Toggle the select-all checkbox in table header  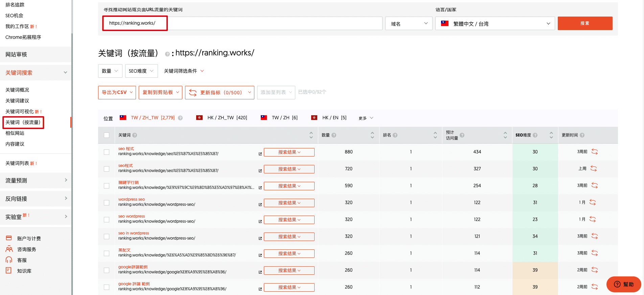[107, 135]
